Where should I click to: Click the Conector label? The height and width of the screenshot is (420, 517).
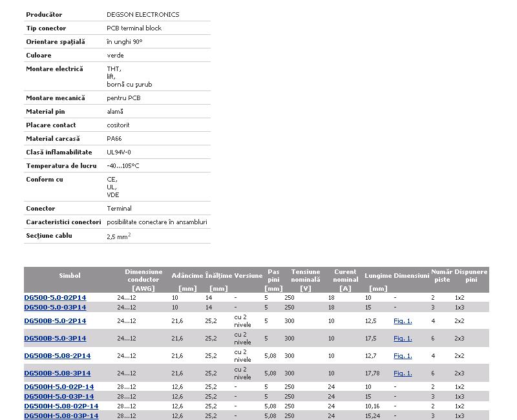point(41,208)
